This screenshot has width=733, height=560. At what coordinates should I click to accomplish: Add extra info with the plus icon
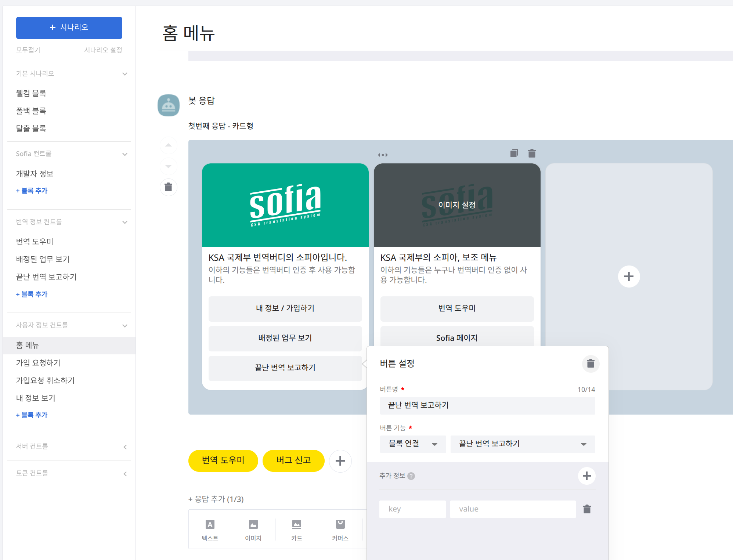(586, 476)
